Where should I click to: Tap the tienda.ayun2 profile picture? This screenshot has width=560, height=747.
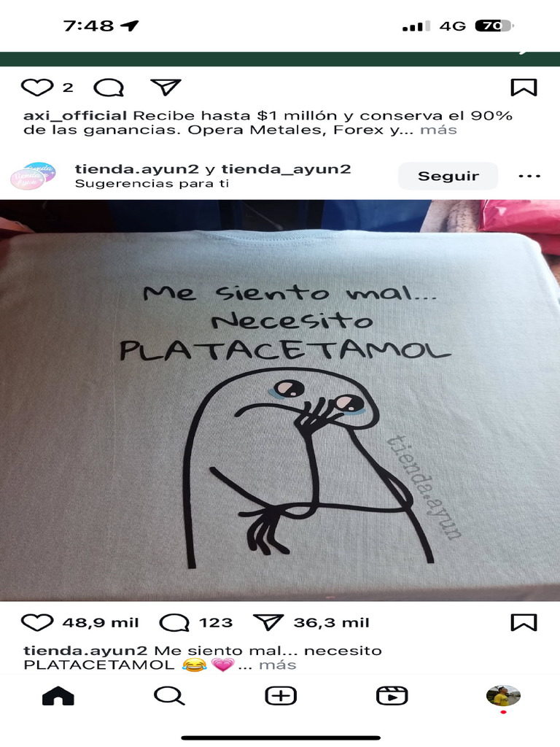point(34,176)
